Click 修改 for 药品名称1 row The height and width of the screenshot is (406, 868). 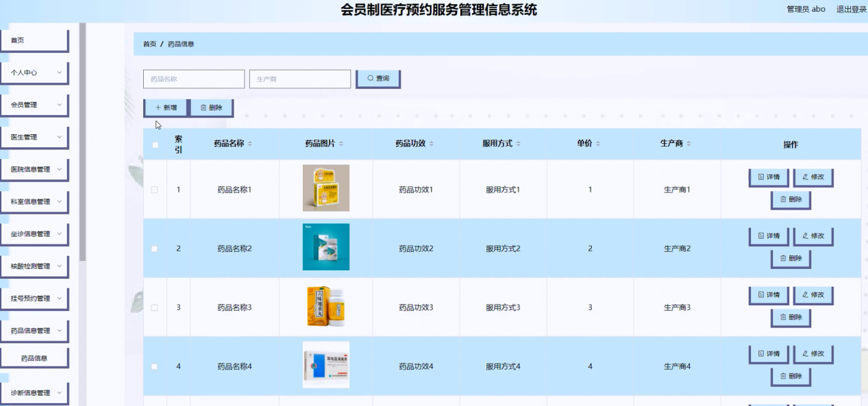pyautogui.click(x=813, y=177)
